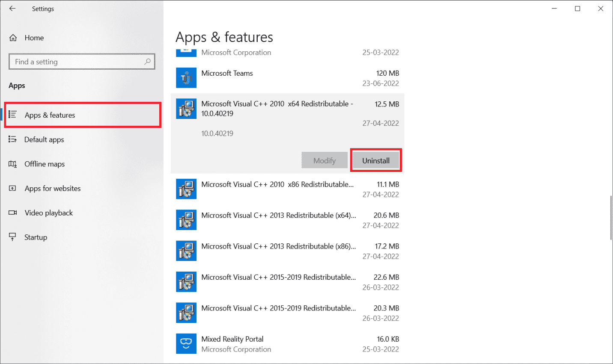The width and height of the screenshot is (613, 364).
Task: Select Microsoft Visual C++ 2013 Redistributable (x64) entry
Action: point(288,220)
